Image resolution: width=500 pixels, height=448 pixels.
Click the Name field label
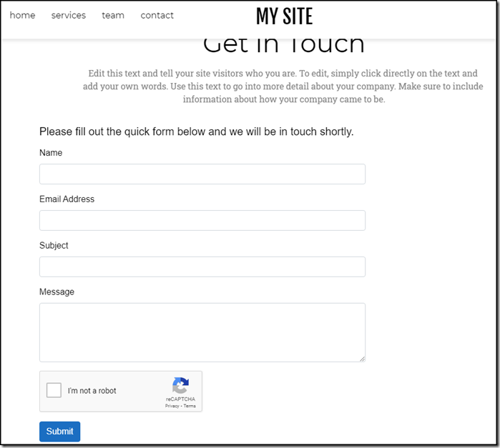[x=51, y=153]
